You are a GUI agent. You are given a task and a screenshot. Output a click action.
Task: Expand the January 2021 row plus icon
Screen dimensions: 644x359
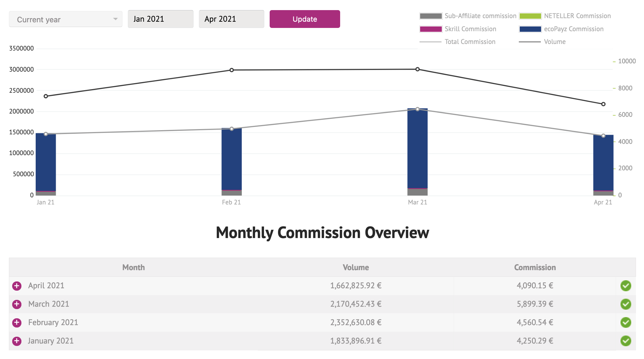17,341
